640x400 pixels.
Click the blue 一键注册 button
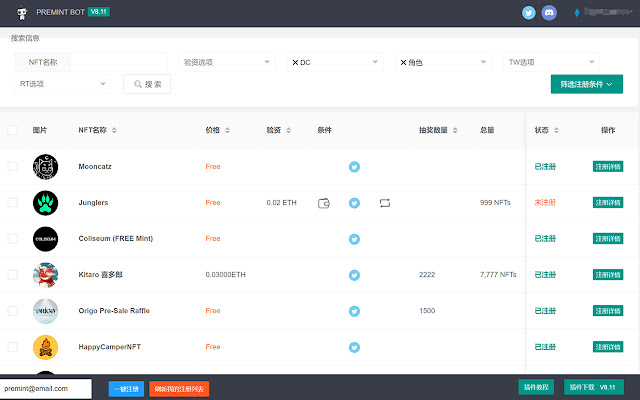(126, 389)
